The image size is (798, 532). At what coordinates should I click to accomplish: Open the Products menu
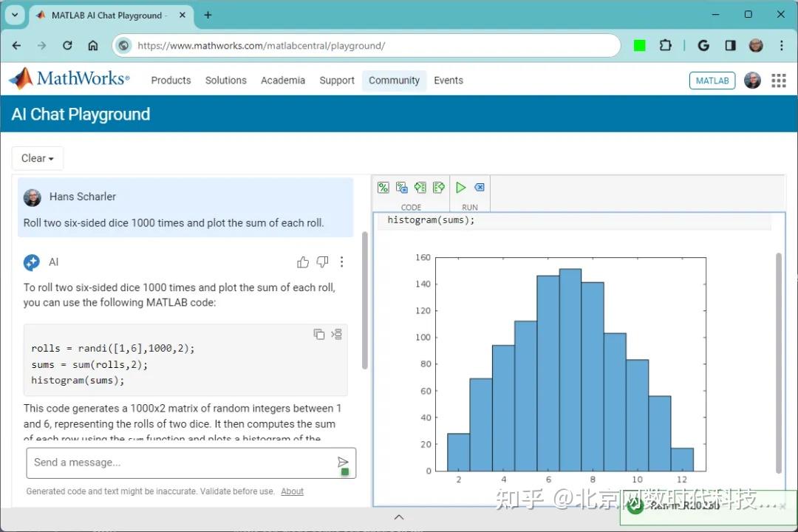[171, 81]
